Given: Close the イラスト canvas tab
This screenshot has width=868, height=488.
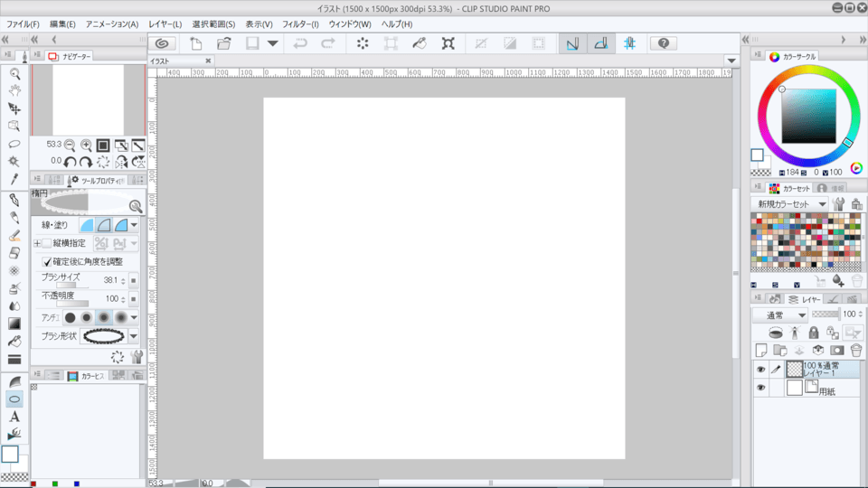Looking at the screenshot, I should tap(208, 61).
